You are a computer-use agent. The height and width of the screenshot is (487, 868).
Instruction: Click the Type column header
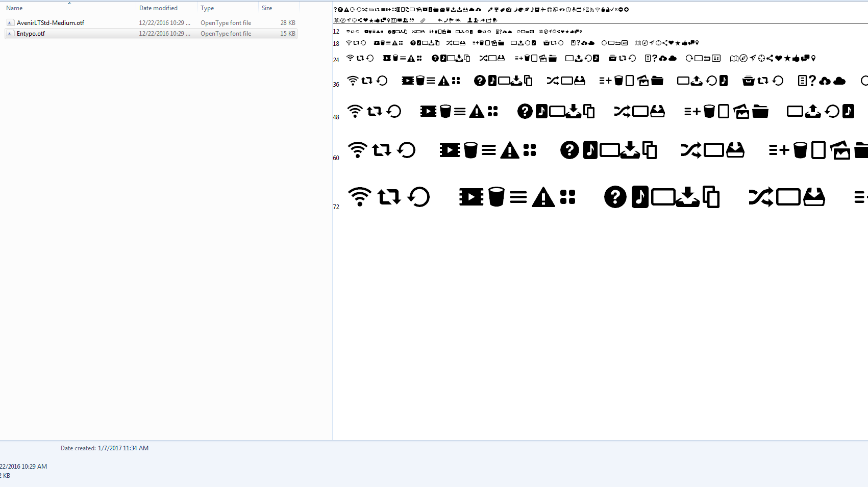(207, 8)
